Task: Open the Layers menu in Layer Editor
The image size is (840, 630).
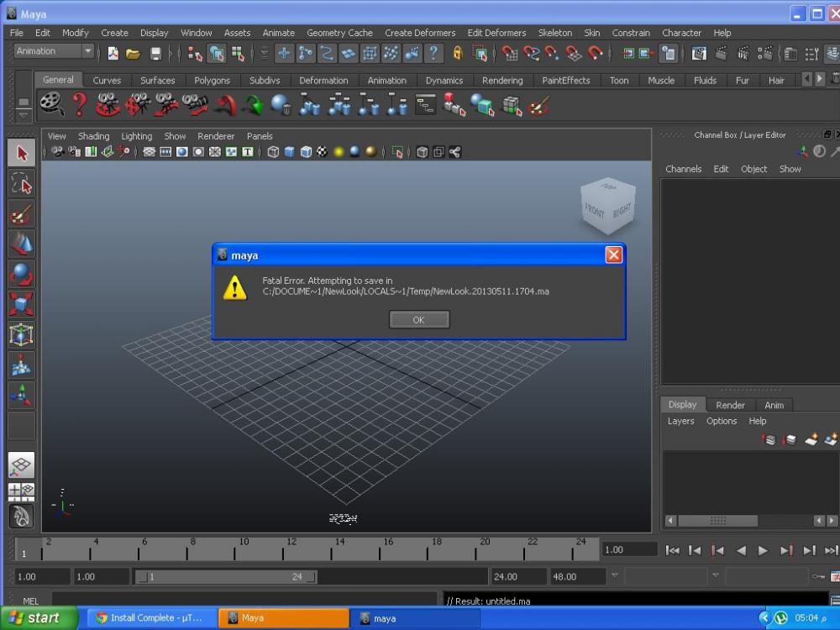Action: click(681, 421)
